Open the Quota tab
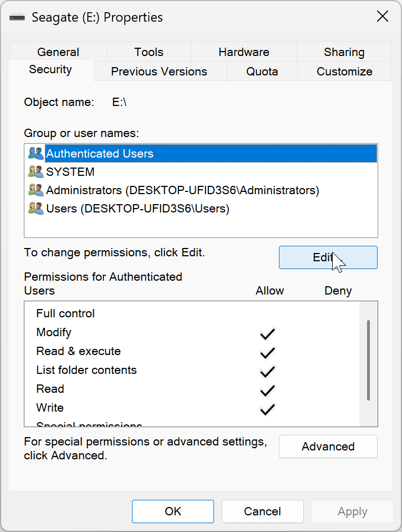This screenshot has height=532, width=402. (x=262, y=71)
